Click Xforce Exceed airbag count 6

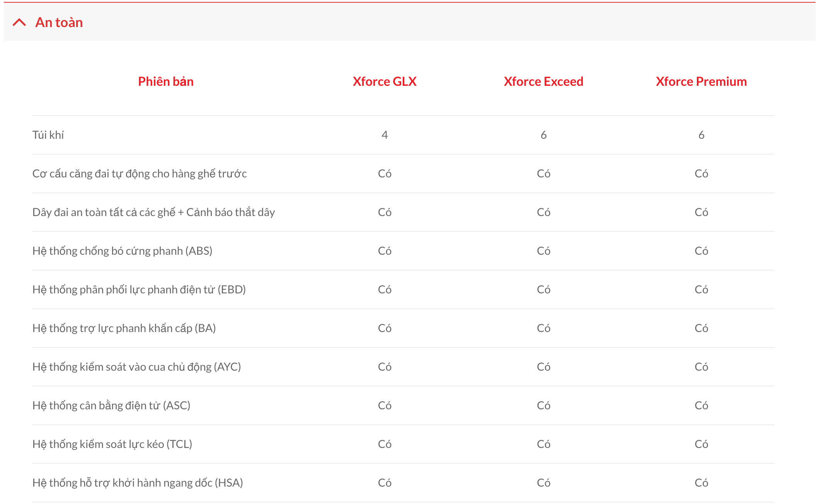click(543, 135)
